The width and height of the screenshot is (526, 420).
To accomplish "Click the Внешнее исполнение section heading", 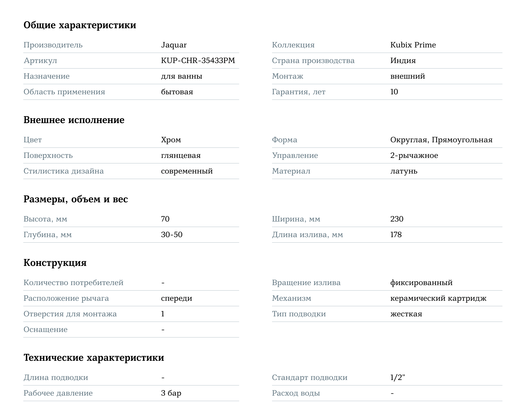I will pos(74,120).
